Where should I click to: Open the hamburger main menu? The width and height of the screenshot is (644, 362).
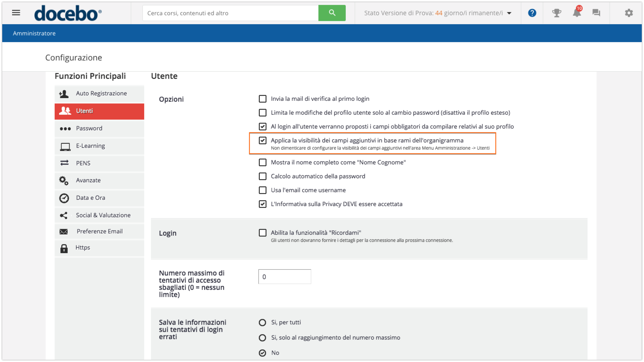click(x=16, y=13)
